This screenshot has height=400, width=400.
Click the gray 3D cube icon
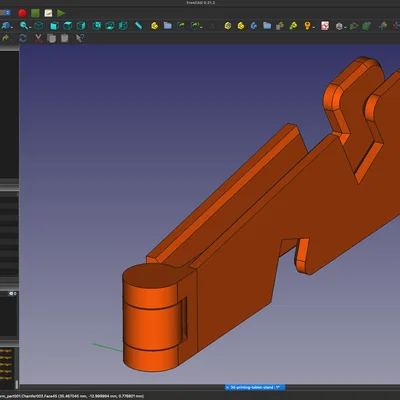(339, 26)
